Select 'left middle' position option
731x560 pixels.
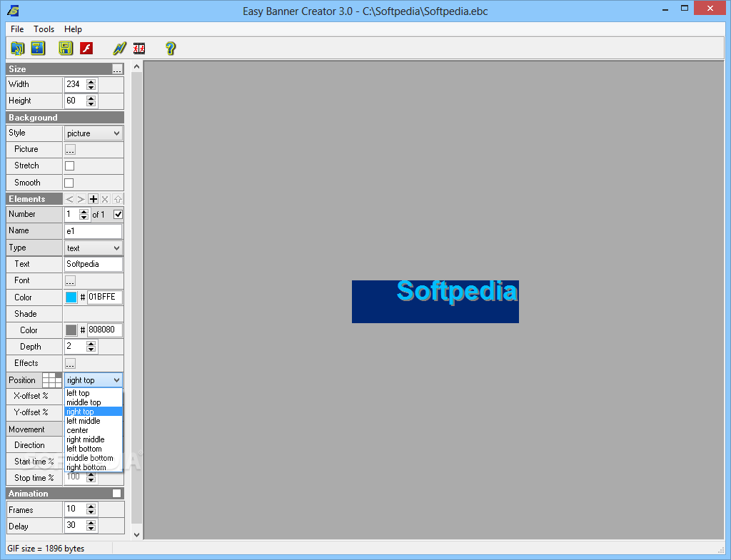pyautogui.click(x=94, y=421)
